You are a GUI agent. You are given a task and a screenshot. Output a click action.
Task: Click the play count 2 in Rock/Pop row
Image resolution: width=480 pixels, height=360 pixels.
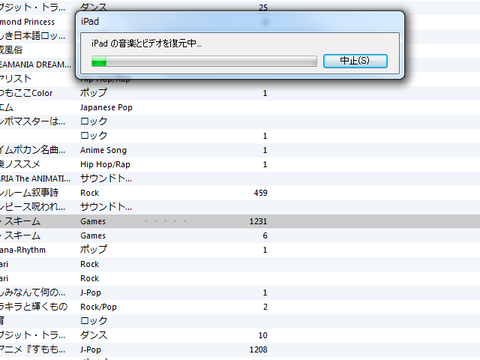[265, 307]
